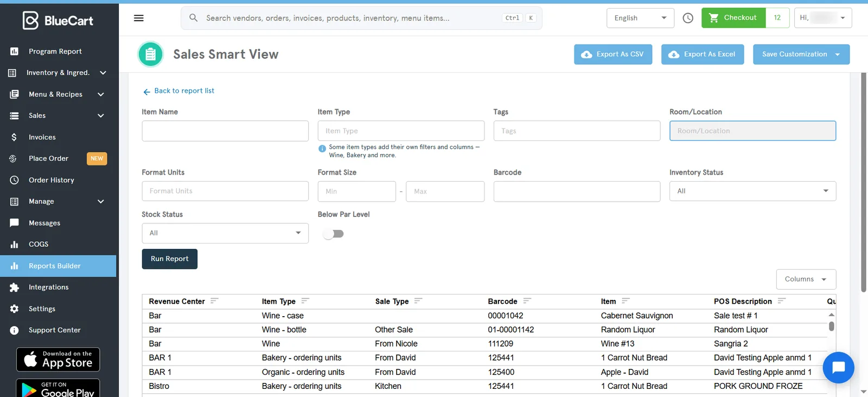Screen dimensions: 868x397
Task: Click the Tags input field
Action: pyautogui.click(x=577, y=131)
